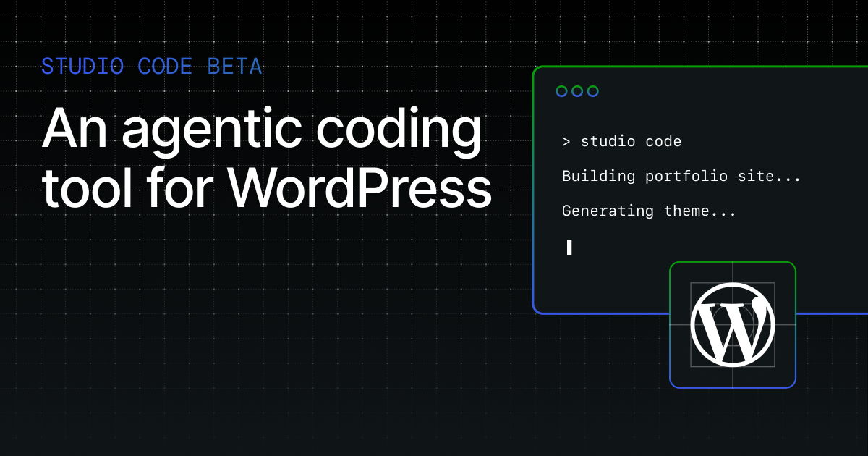Click the "Generating theme..." terminal line
The width and height of the screenshot is (868, 456).
[649, 211]
